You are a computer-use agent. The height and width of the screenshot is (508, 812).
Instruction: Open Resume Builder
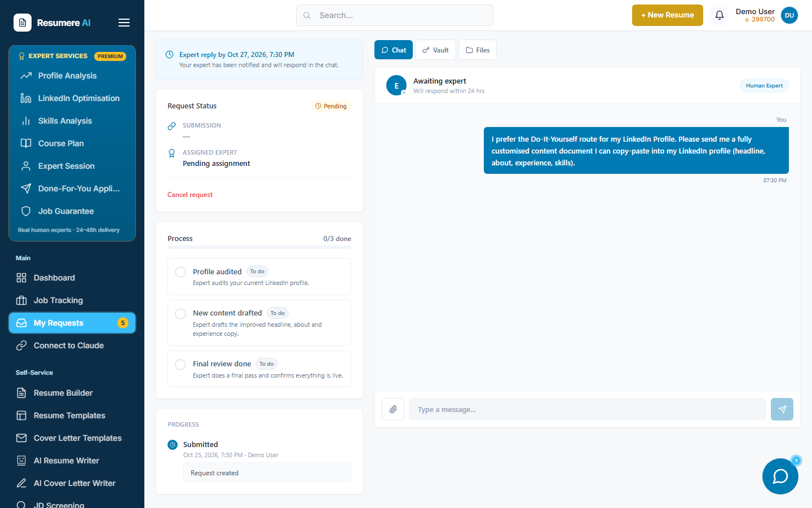coord(72,393)
